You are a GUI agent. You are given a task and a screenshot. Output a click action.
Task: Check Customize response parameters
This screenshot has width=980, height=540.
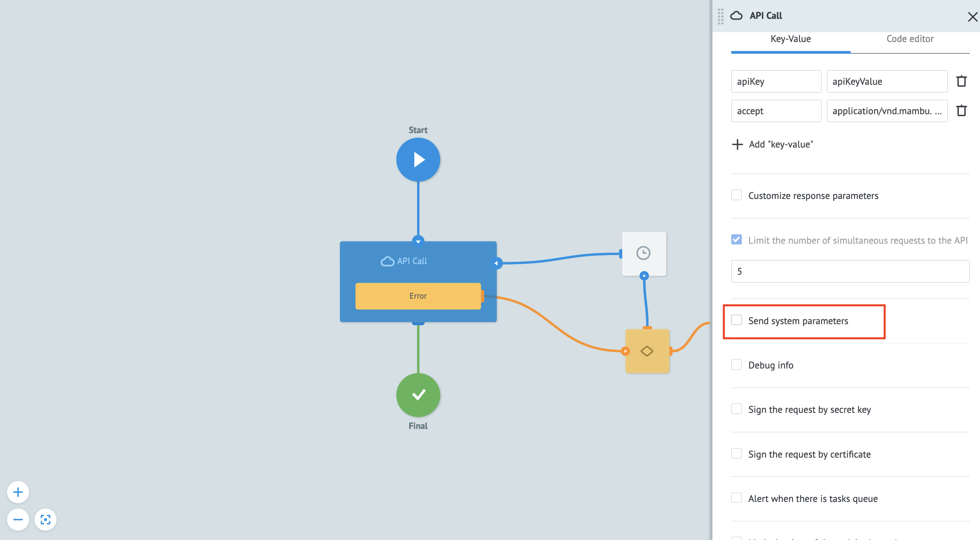737,195
